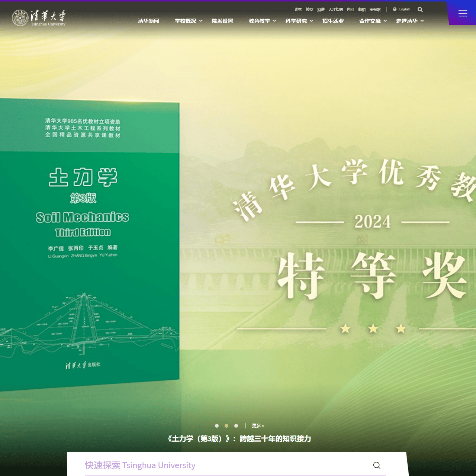Screen dimensions: 476x476
Task: Expand the 科学研究 dropdown chevron
Action: 311,21
